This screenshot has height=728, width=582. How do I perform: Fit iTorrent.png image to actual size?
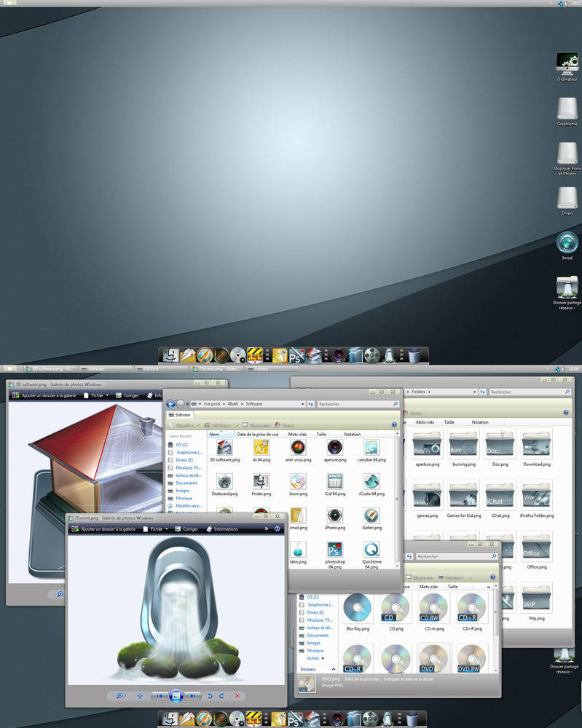[140, 695]
